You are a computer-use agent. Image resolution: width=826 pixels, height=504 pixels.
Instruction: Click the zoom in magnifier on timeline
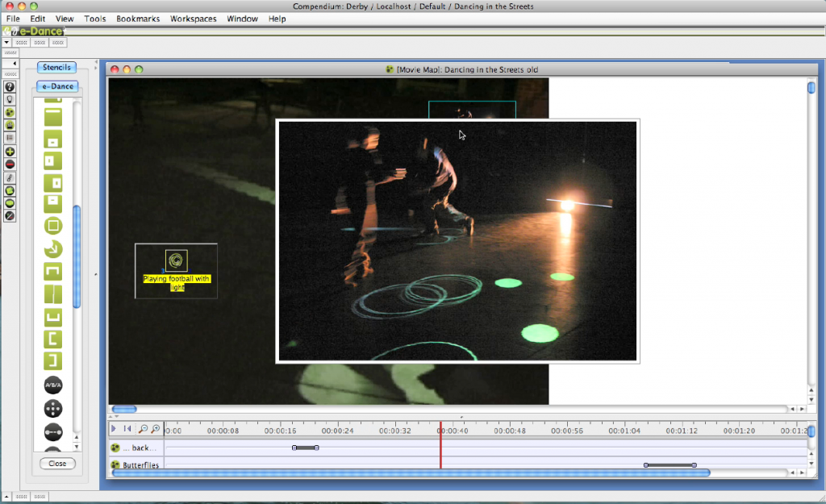(x=156, y=429)
